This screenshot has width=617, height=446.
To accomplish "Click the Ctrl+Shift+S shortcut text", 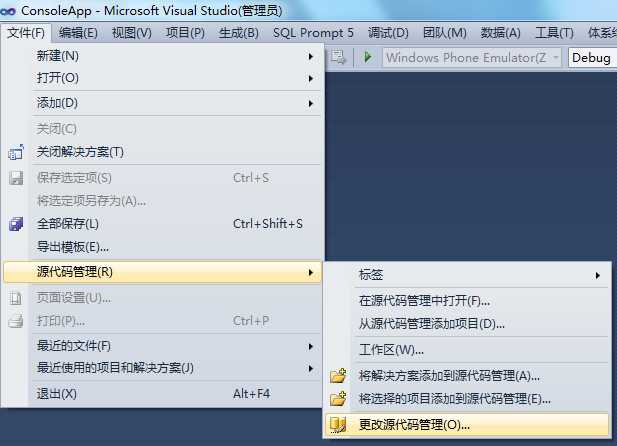I will pyautogui.click(x=268, y=224).
